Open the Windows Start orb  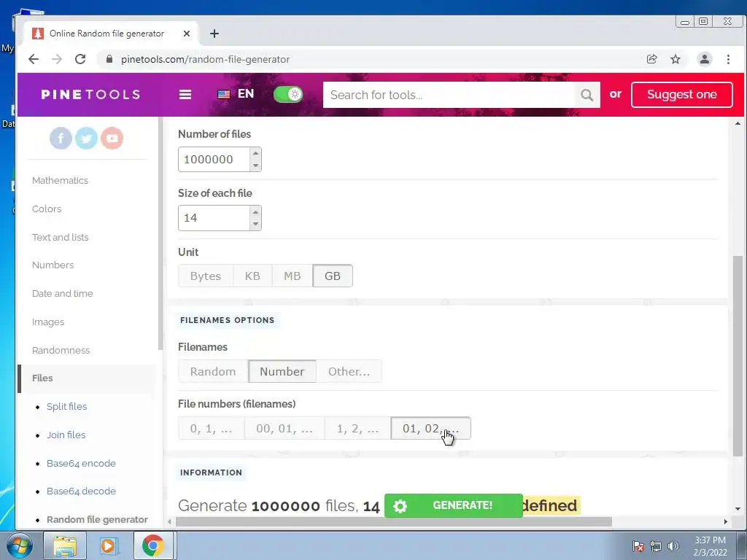click(19, 545)
